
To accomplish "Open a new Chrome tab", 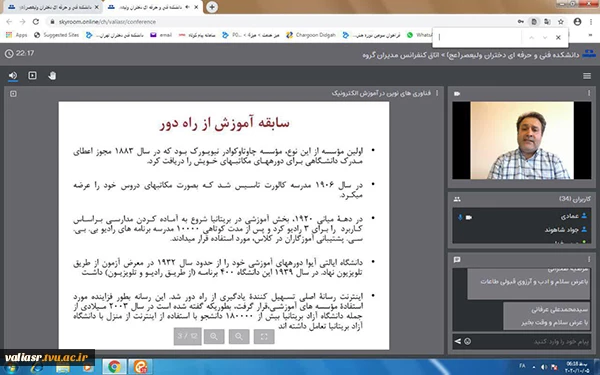I will [x=212, y=7].
